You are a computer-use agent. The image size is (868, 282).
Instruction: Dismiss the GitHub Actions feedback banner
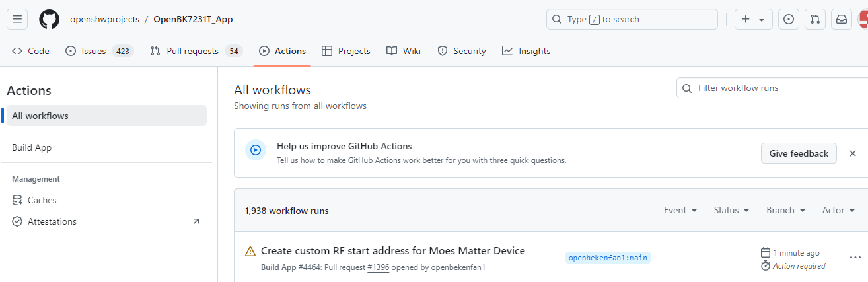point(853,153)
